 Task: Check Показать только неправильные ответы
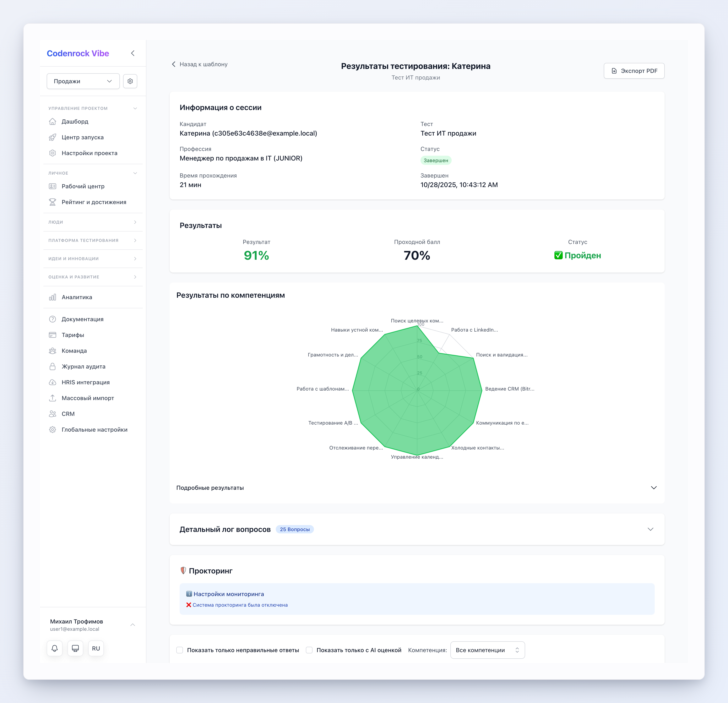coord(180,650)
